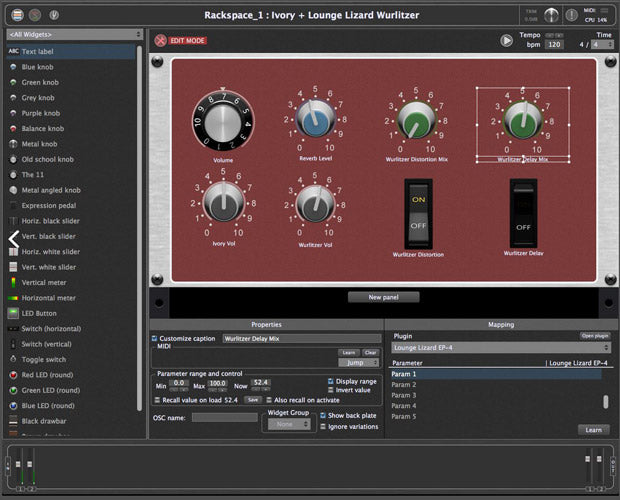Screen dimensions: 620x500
Task: Click the Volume old school knob
Action: pos(223,121)
